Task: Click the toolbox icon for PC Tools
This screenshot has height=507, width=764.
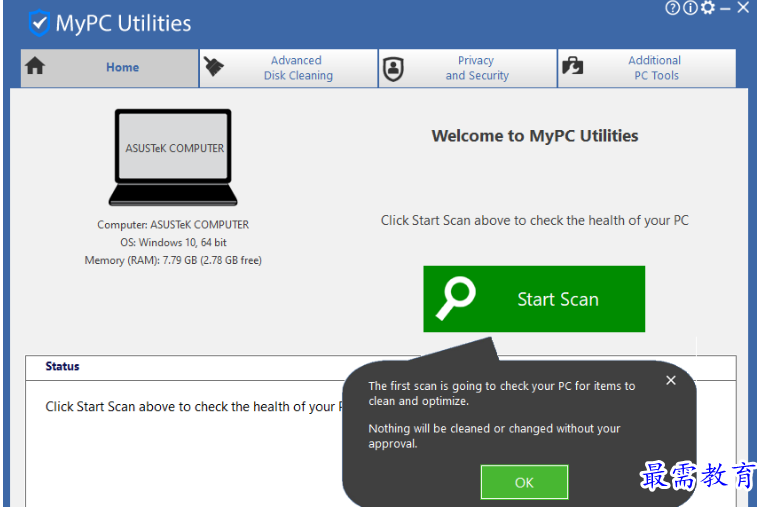Action: (x=573, y=66)
